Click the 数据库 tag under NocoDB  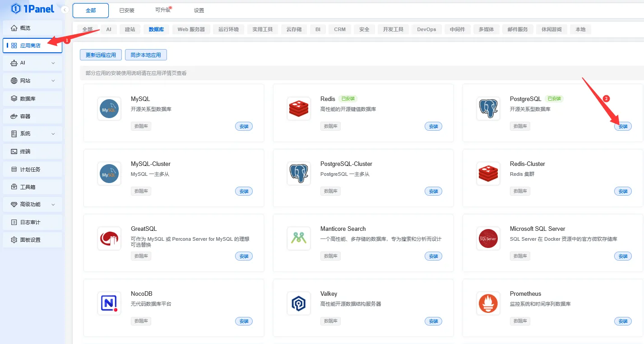tap(141, 321)
